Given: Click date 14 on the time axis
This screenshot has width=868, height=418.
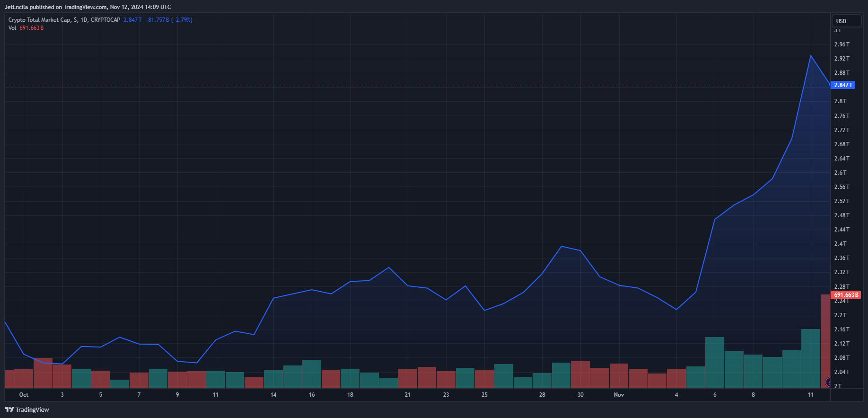Looking at the screenshot, I should [x=273, y=395].
